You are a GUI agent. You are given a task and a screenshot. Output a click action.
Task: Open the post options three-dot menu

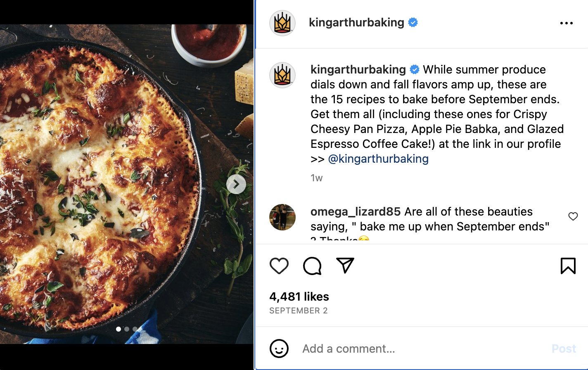pyautogui.click(x=567, y=23)
